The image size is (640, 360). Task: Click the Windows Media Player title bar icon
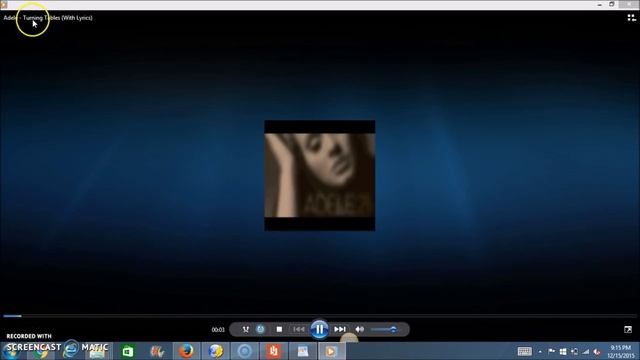[x=4, y=4]
